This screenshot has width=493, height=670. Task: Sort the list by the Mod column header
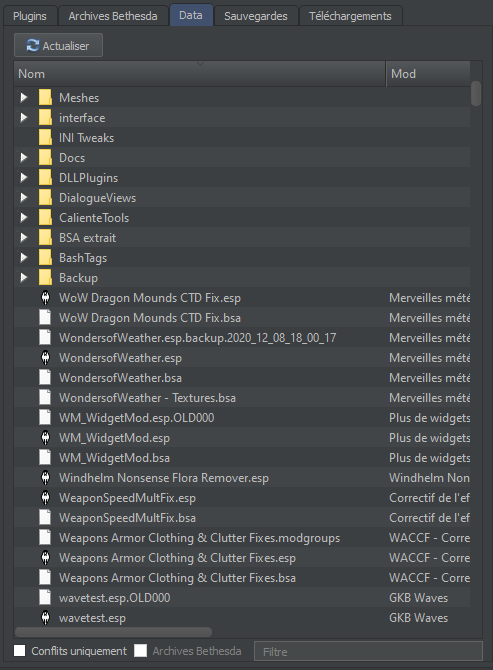coord(428,74)
